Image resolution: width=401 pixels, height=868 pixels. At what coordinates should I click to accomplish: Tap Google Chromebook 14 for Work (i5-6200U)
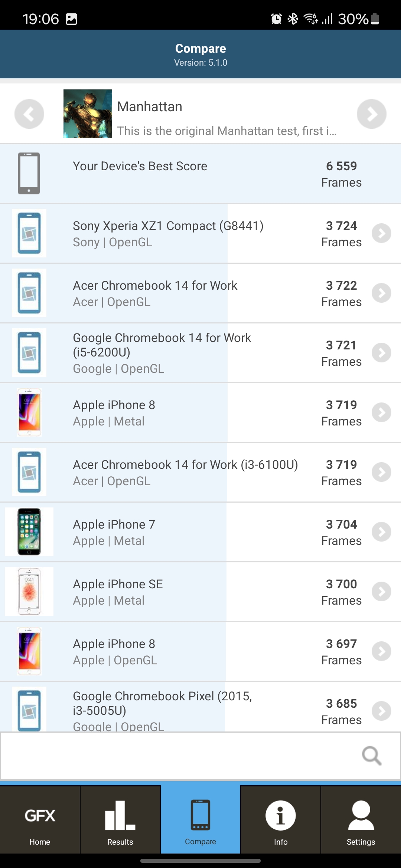(x=162, y=352)
